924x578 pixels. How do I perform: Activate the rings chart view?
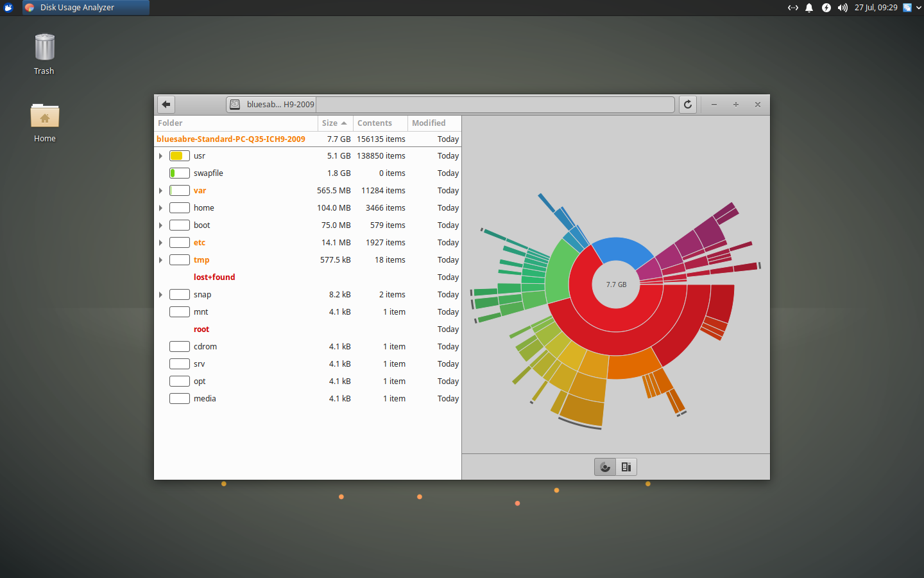coord(604,467)
